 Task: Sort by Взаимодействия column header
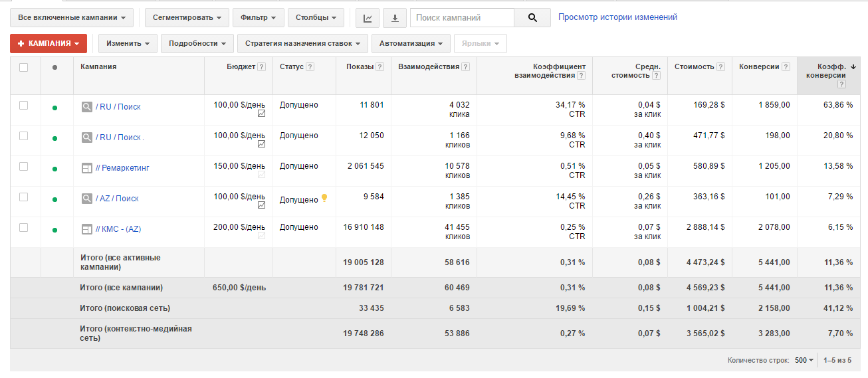[429, 66]
